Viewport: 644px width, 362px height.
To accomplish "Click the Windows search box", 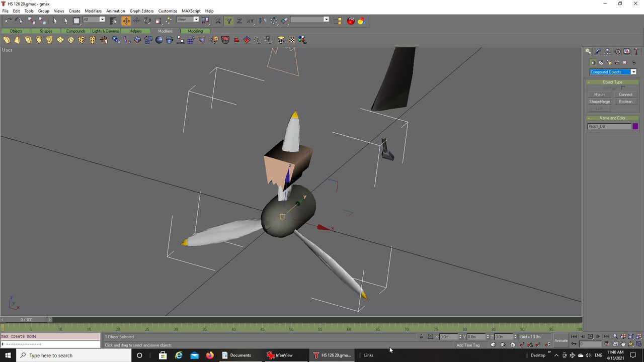I will coord(73,355).
